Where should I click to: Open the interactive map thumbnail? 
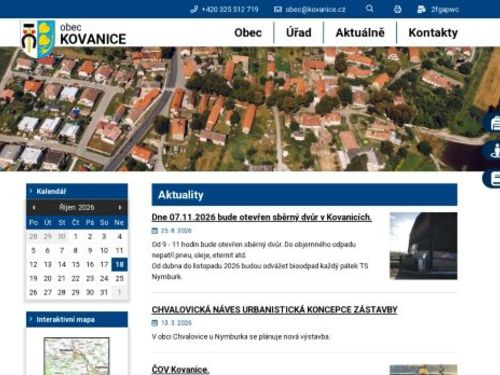[77, 356]
